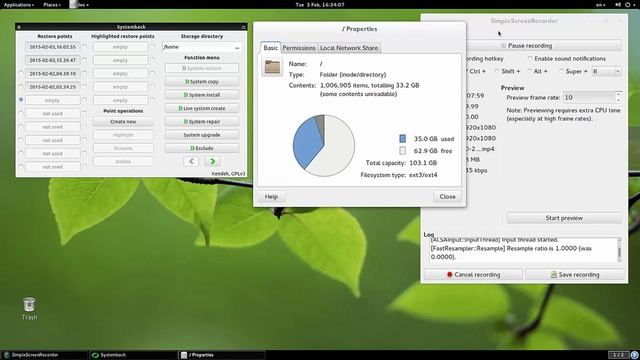Click the Total capacity 103.1 GB text
This screenshot has width=640, height=360.
click(x=401, y=163)
